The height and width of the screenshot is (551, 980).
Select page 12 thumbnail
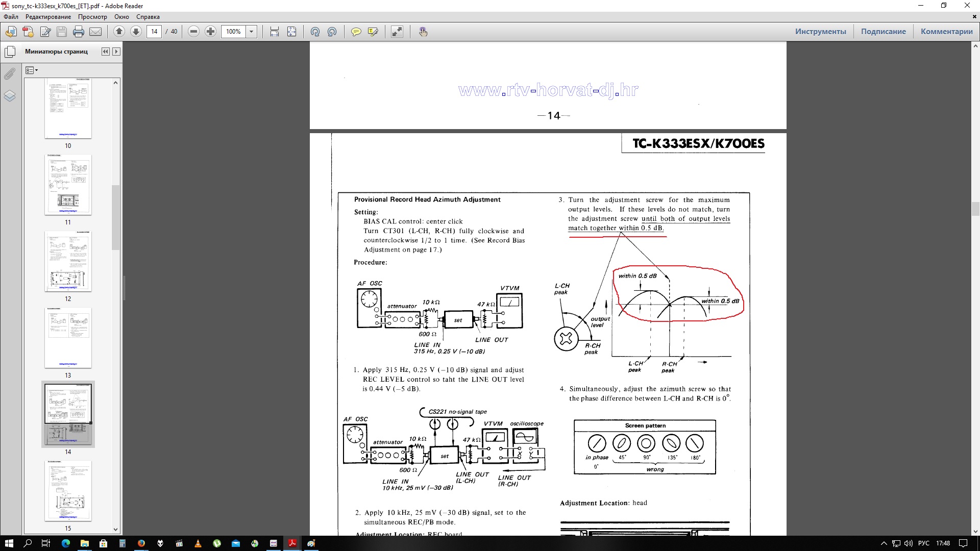[x=68, y=261]
